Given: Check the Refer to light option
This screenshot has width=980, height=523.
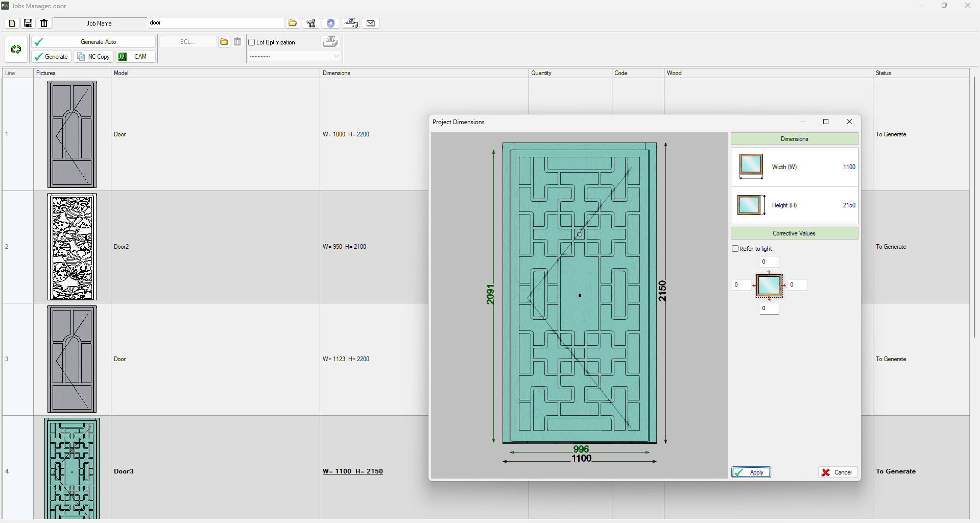Looking at the screenshot, I should pos(735,249).
